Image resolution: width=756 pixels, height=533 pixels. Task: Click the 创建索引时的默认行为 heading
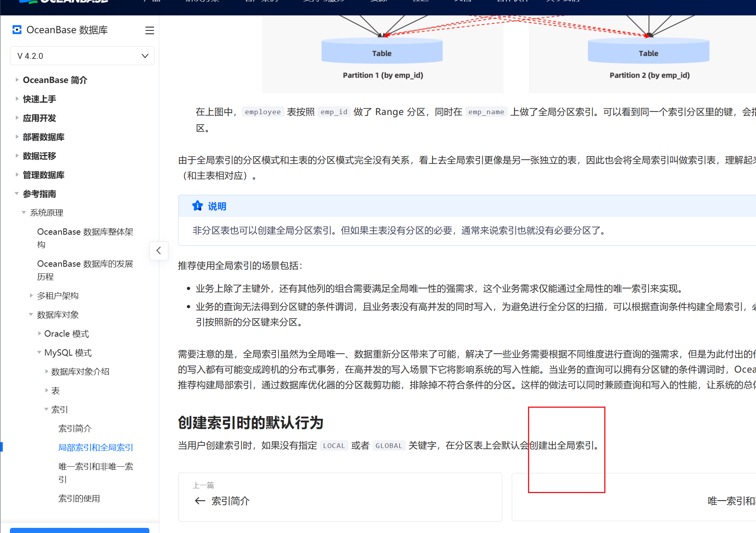[x=251, y=422]
